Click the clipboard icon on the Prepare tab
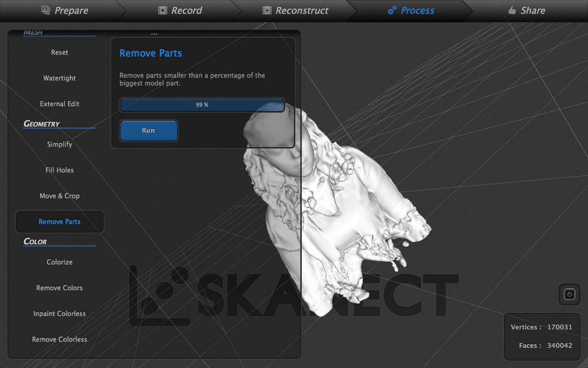The width and height of the screenshot is (588, 368). pos(45,10)
